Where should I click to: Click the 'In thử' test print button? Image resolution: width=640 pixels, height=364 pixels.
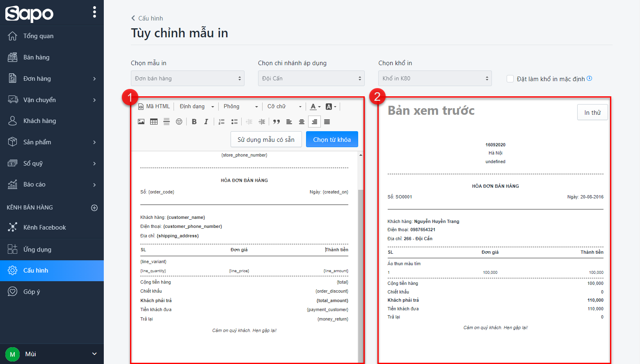point(592,112)
